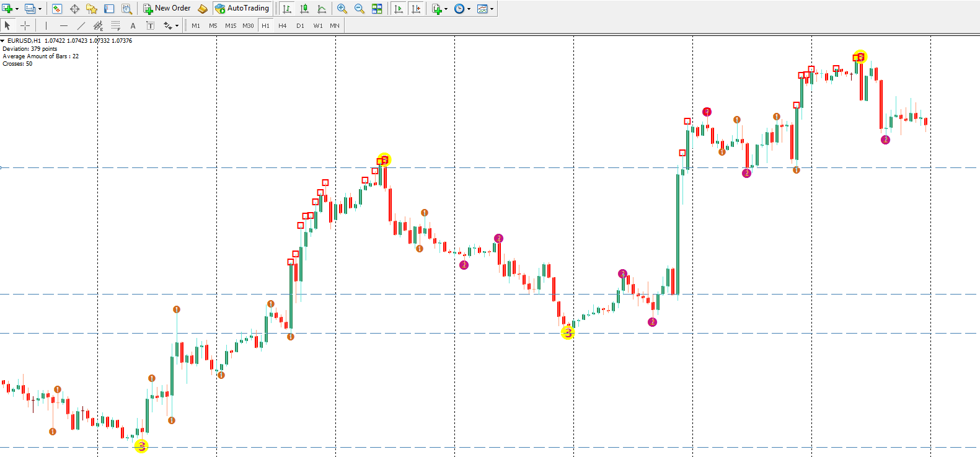Open the MetaEditor book icon

point(203,9)
